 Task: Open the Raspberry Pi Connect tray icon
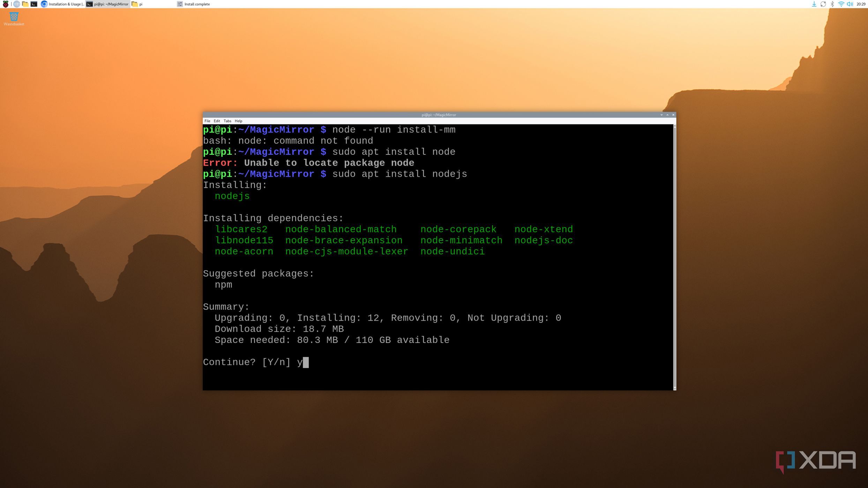point(823,4)
